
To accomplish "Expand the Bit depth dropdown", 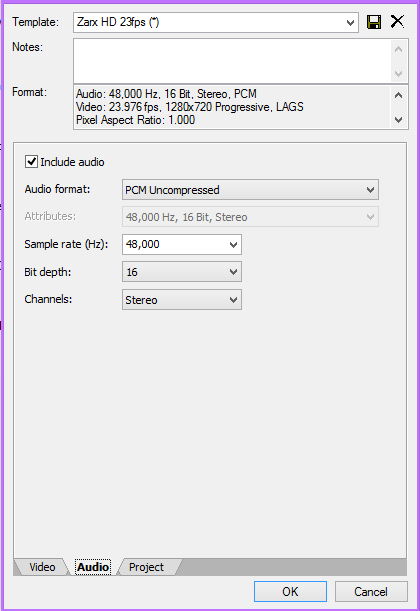I will (182, 272).
